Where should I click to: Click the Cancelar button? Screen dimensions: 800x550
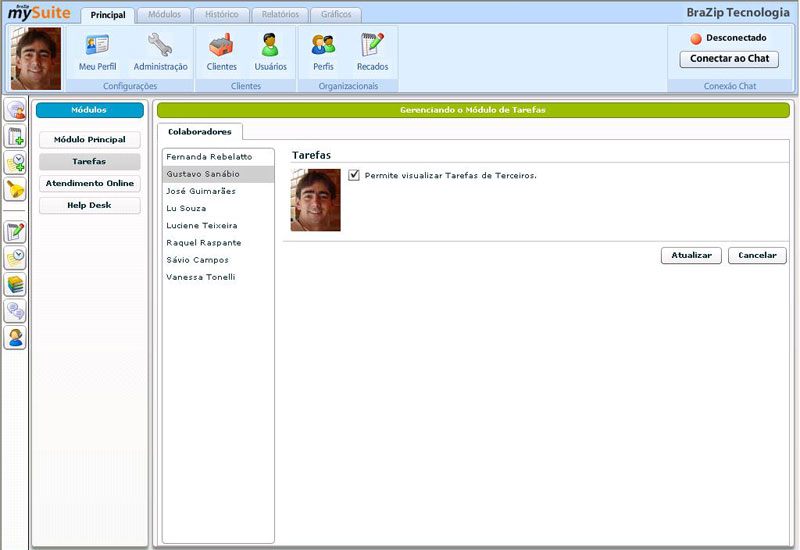(x=757, y=255)
